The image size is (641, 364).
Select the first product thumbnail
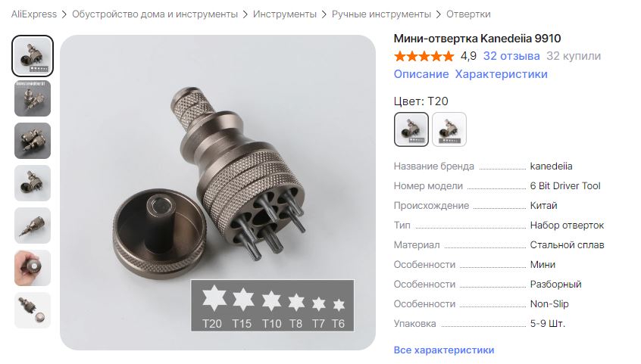coord(33,56)
